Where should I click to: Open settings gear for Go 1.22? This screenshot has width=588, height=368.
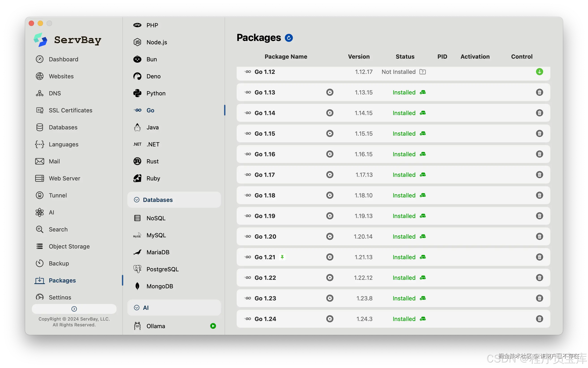[330, 278]
